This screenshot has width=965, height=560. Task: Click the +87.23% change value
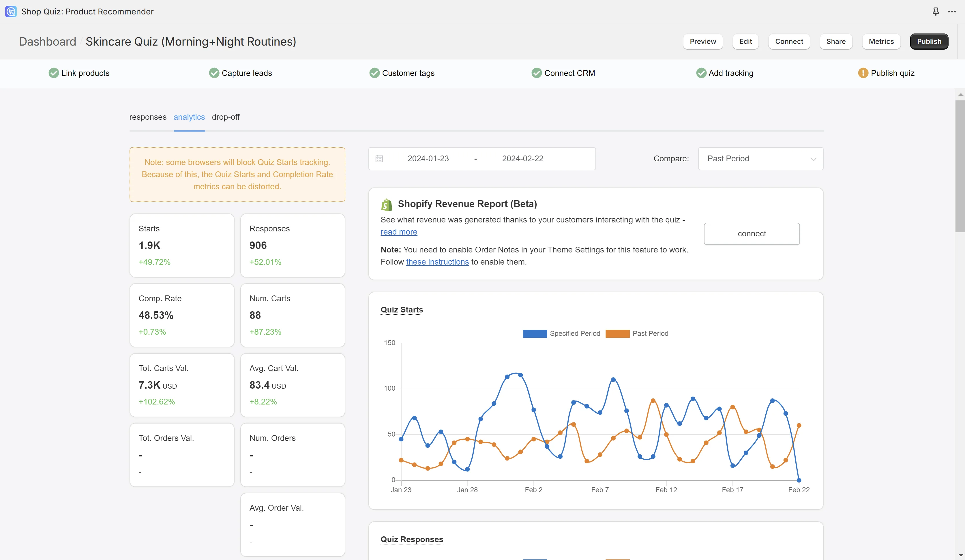(x=265, y=332)
